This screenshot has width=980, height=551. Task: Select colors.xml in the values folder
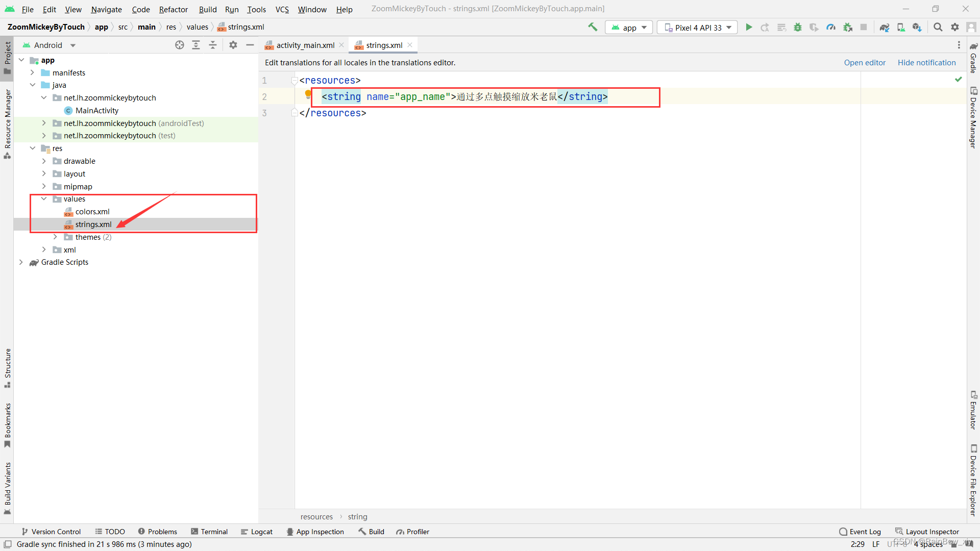(x=92, y=212)
